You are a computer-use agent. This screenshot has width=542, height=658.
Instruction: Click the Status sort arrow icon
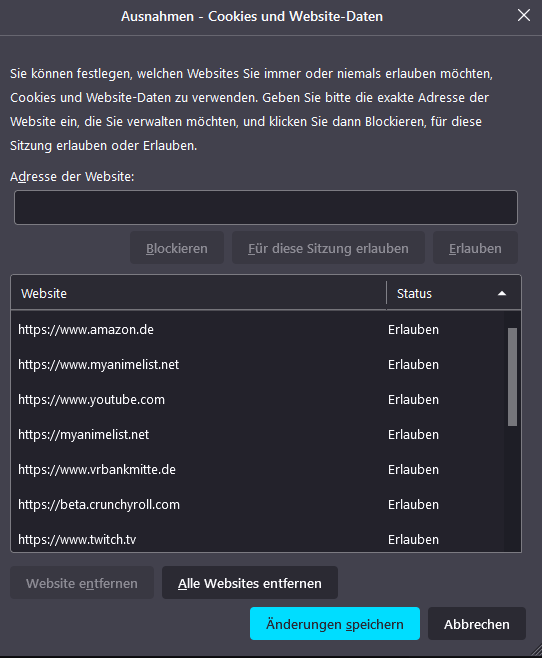click(x=502, y=294)
